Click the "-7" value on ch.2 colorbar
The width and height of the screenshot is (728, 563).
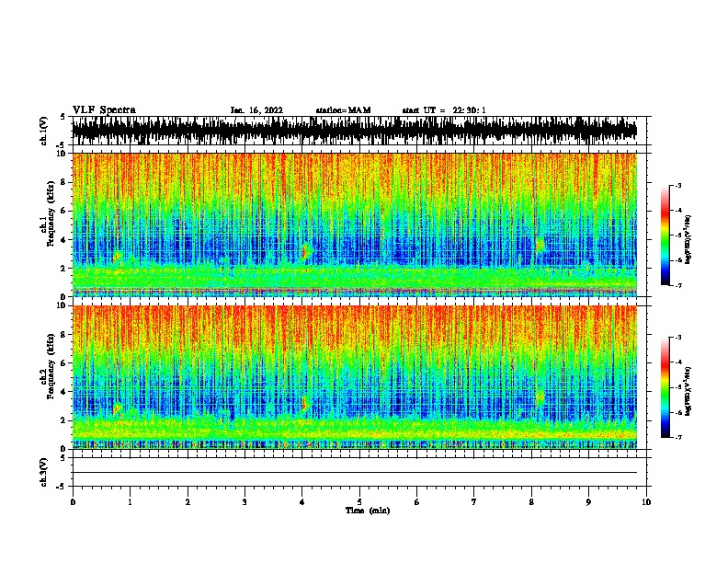click(678, 437)
